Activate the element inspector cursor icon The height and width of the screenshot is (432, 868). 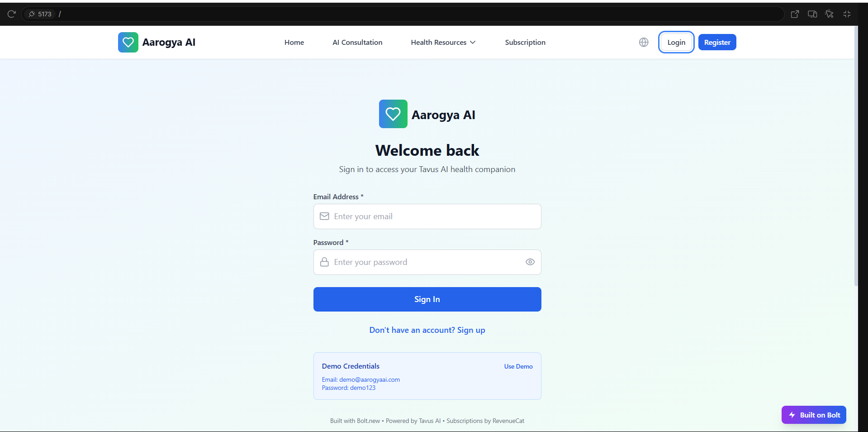tap(829, 14)
